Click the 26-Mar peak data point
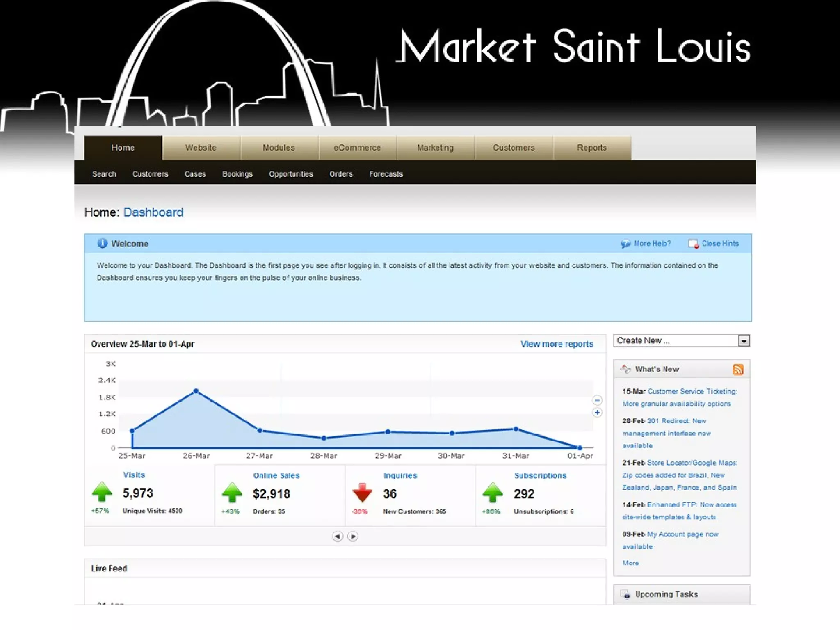This screenshot has width=840, height=630. pyautogui.click(x=196, y=391)
